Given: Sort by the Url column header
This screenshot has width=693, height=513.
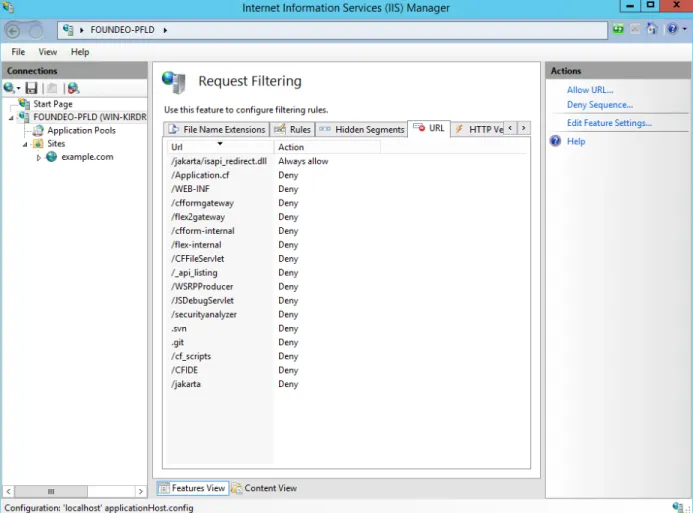Looking at the screenshot, I should pyautogui.click(x=220, y=147).
